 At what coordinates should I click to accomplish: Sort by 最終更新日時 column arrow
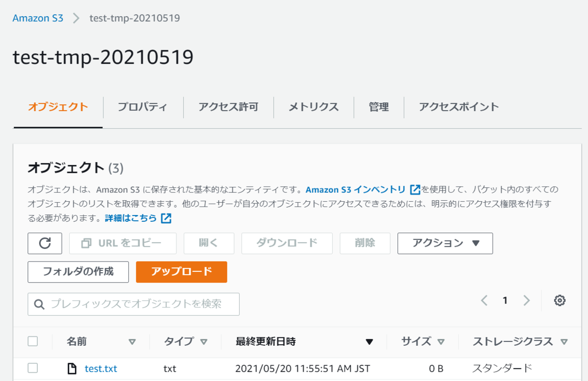pos(369,342)
